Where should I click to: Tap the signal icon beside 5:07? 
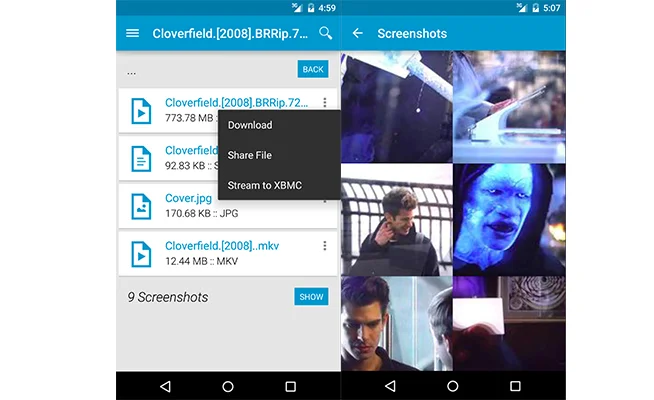tap(521, 8)
